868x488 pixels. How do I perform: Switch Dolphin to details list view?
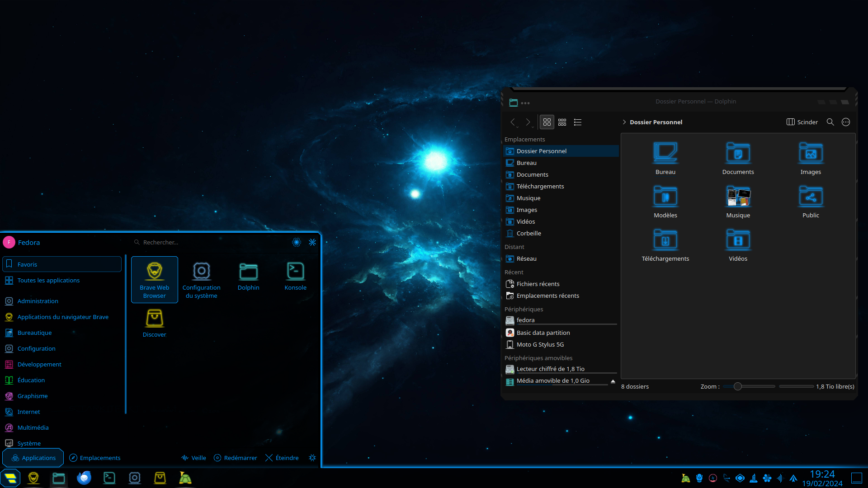(x=577, y=122)
